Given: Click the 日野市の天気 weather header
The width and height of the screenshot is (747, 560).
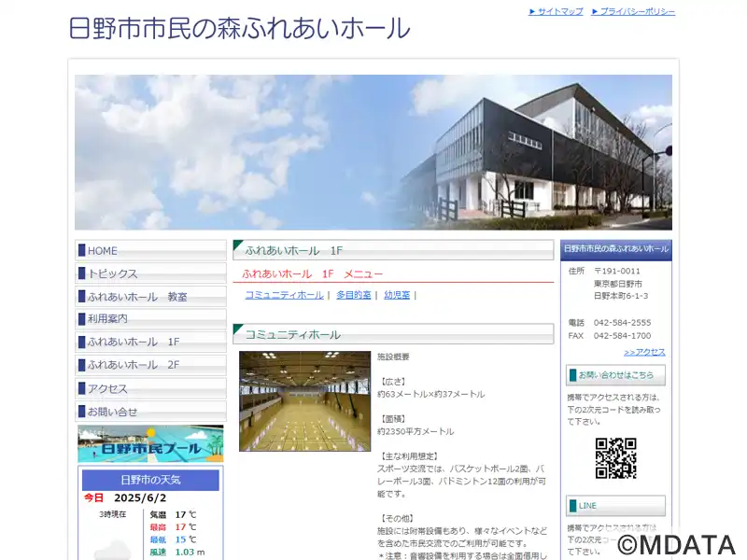Looking at the screenshot, I should (150, 480).
